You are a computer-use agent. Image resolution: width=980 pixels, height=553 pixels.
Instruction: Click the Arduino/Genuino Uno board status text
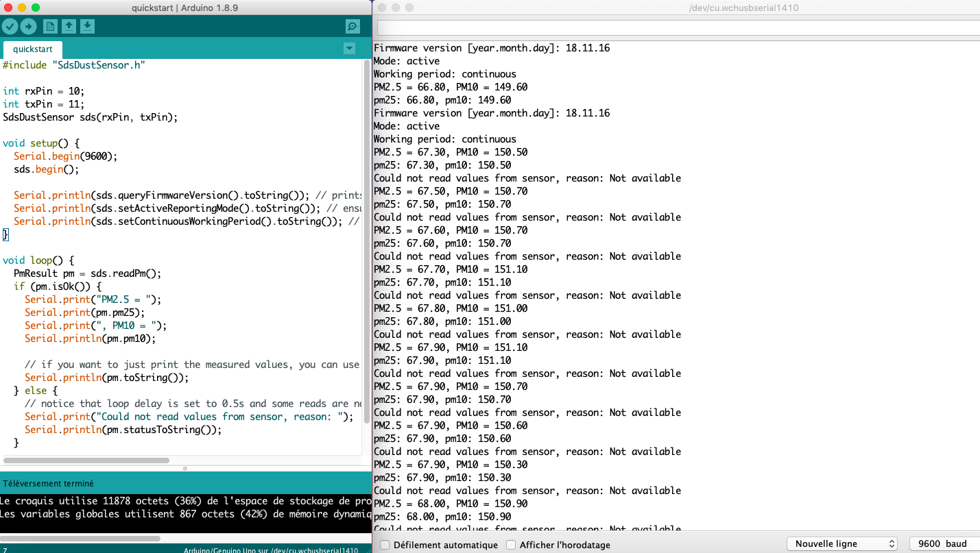[x=271, y=550]
